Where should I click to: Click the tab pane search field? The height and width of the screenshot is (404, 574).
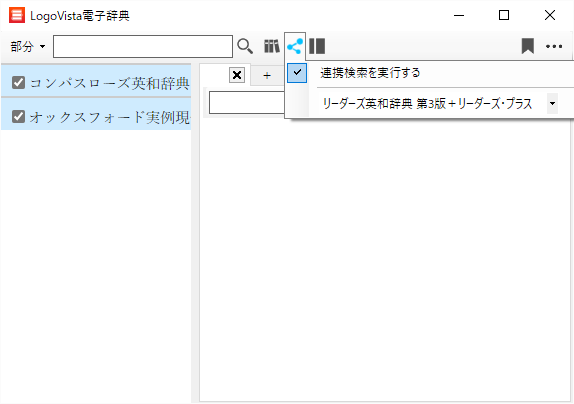tap(247, 102)
